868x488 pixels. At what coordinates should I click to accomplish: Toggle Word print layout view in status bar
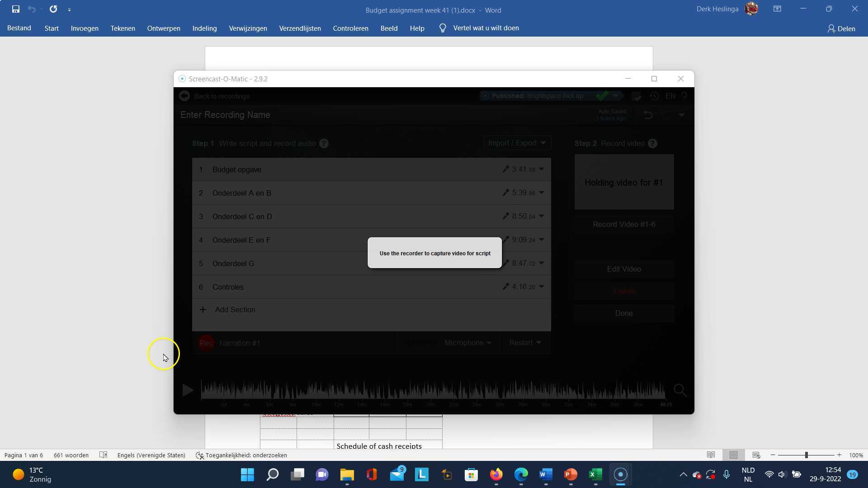pos(733,455)
